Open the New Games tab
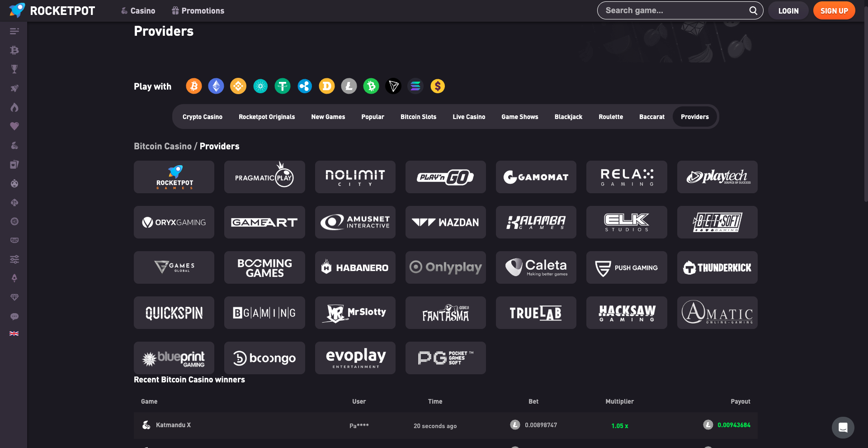 pyautogui.click(x=328, y=117)
